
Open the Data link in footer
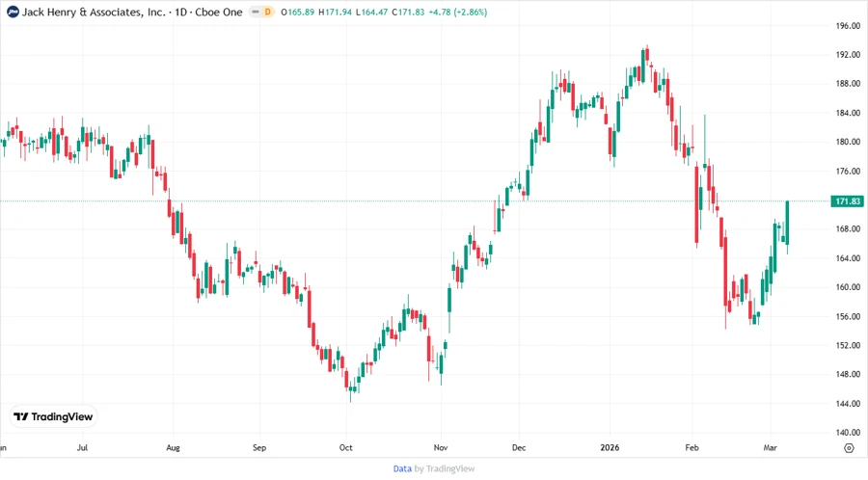[x=402, y=469]
